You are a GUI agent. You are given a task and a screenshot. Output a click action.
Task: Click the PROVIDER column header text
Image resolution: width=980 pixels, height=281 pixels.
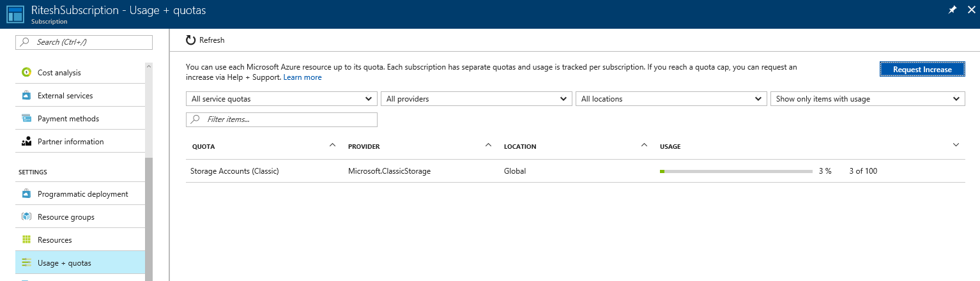364,147
